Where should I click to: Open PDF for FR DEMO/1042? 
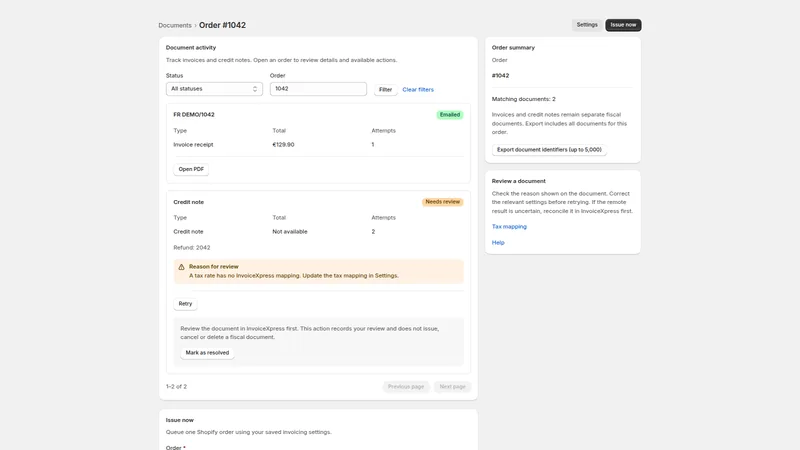pos(191,169)
